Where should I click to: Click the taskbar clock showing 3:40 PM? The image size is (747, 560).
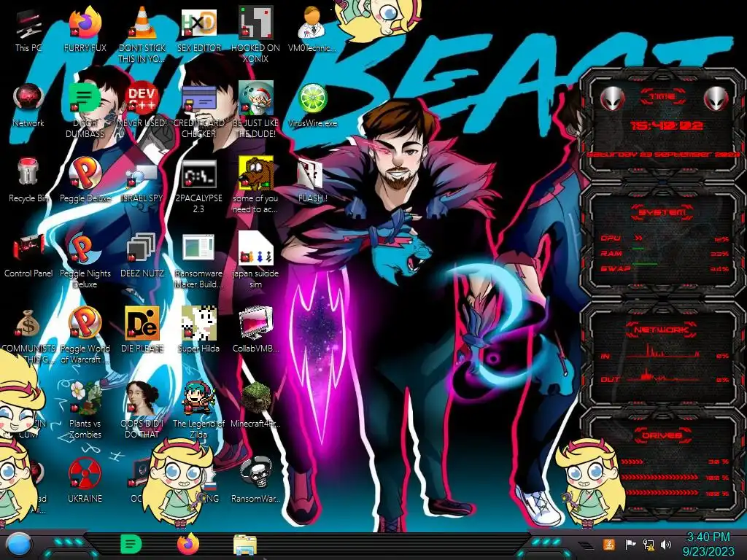click(x=708, y=544)
